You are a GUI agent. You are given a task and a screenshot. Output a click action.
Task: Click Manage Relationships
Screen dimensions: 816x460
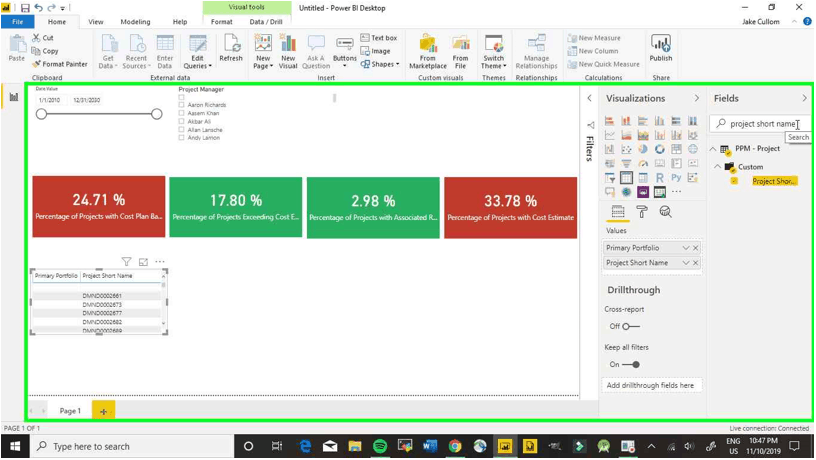click(x=536, y=51)
